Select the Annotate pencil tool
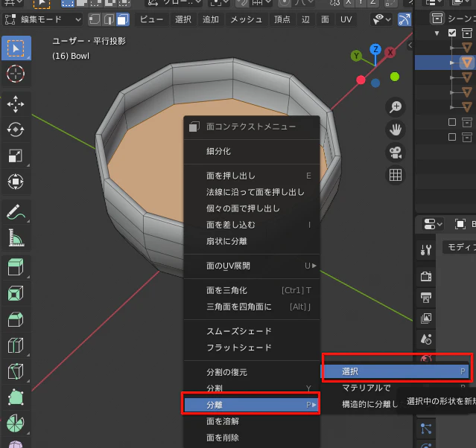 pos(16,212)
